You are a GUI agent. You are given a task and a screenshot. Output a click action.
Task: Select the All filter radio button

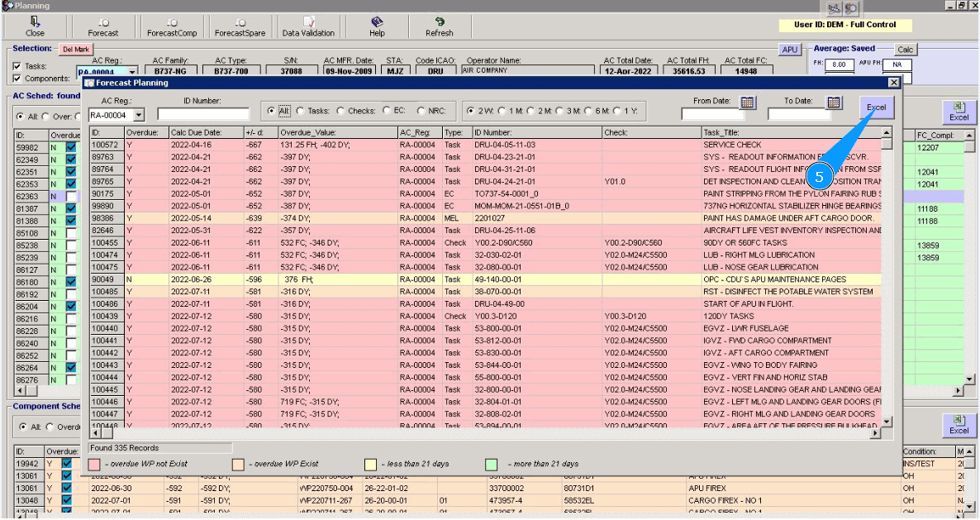pos(271,111)
